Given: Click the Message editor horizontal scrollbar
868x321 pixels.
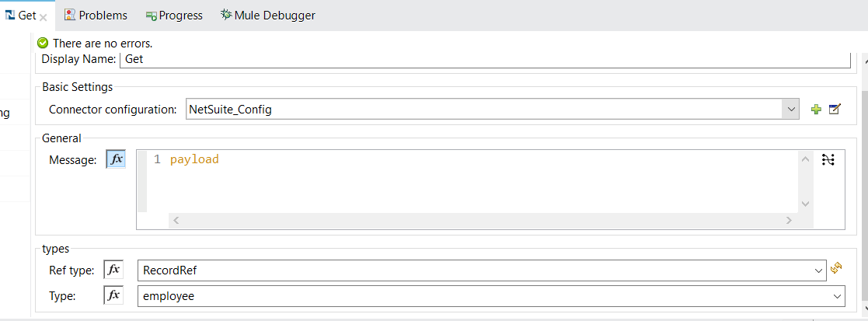Looking at the screenshot, I should click(483, 220).
